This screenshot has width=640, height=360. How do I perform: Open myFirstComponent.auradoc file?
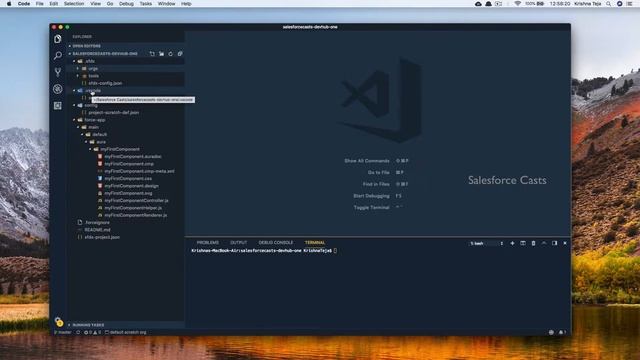coord(133,157)
